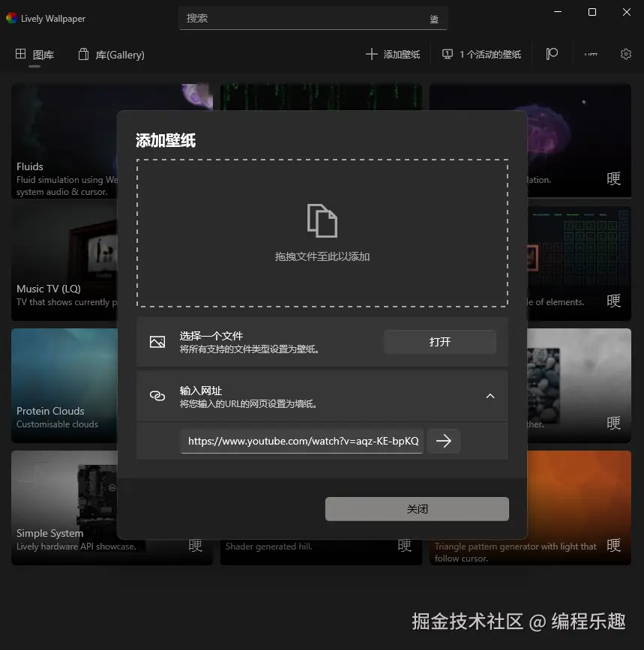Viewport: 644px width, 650px height.
Task: Open the 库(Gallery) tab
Action: 110,54
